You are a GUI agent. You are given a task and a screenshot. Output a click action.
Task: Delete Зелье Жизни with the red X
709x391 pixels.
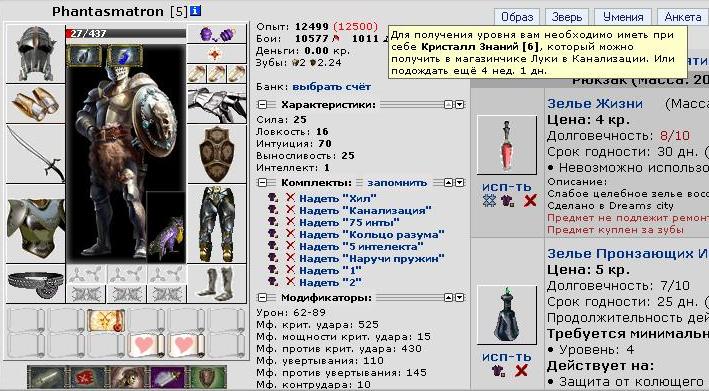point(530,201)
